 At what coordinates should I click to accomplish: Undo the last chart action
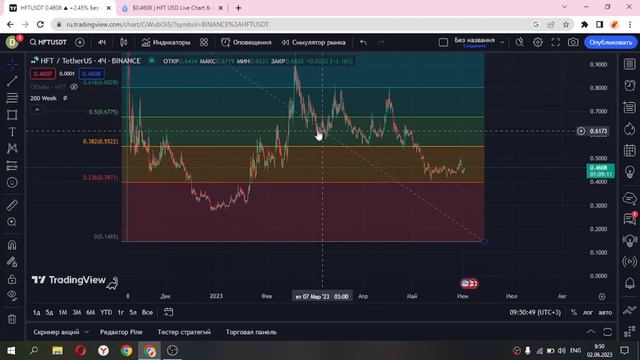pos(363,42)
